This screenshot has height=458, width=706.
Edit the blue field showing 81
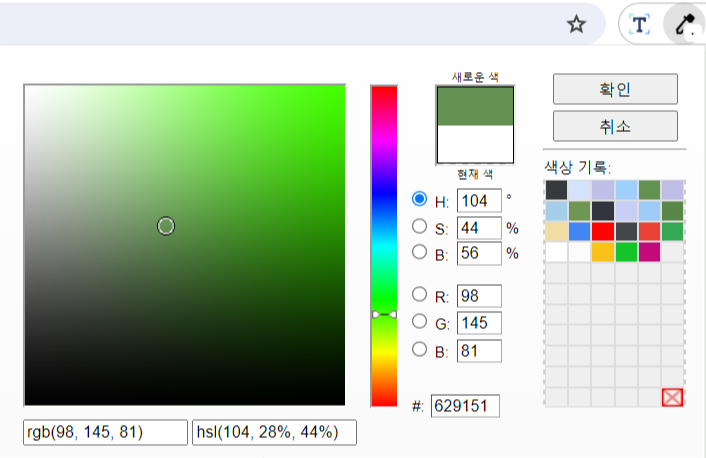[479, 351]
